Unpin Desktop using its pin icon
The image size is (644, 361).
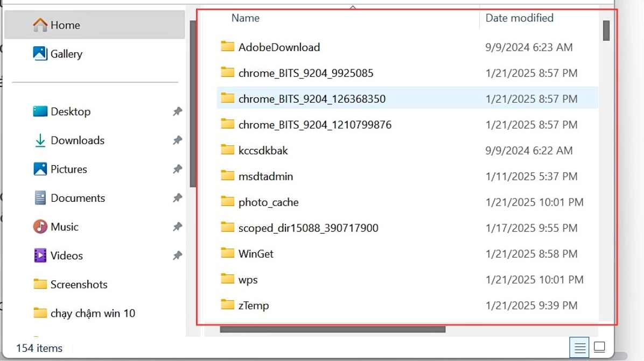[x=177, y=112]
